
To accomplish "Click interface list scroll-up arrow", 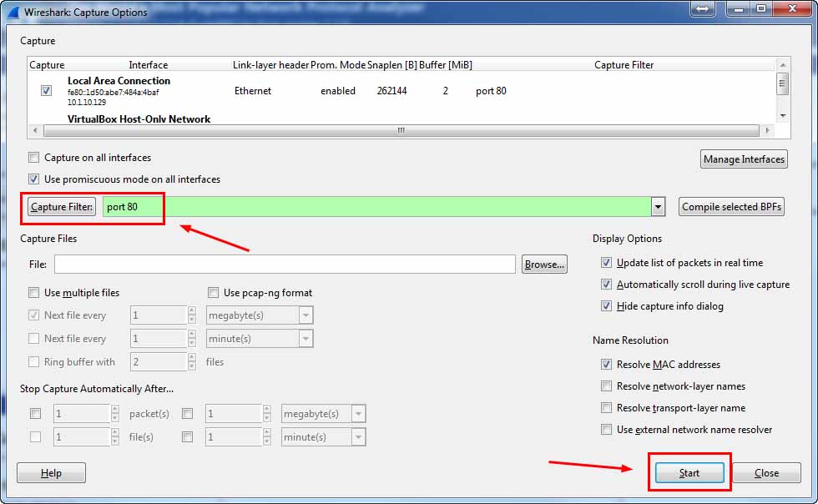I will pyautogui.click(x=783, y=65).
